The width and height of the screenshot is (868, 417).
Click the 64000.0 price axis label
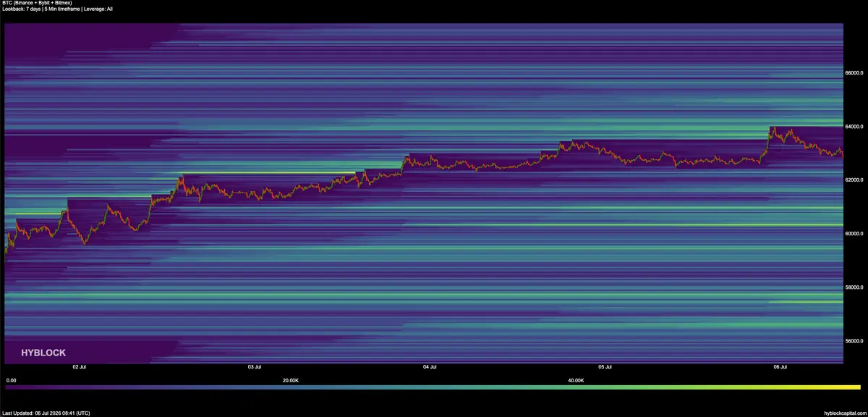pyautogui.click(x=854, y=127)
